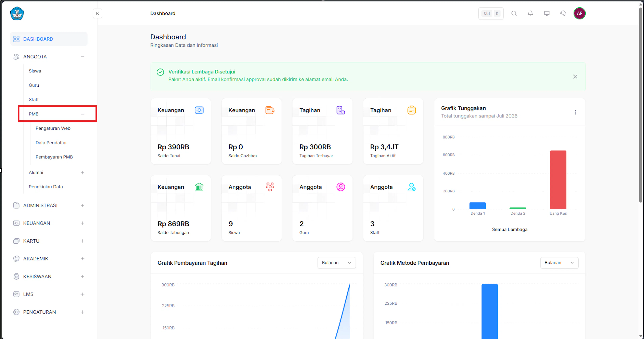Dismiss the Verifikasi Lembaga Disetujui alert
Screen dimensions: 644x339
tap(575, 77)
